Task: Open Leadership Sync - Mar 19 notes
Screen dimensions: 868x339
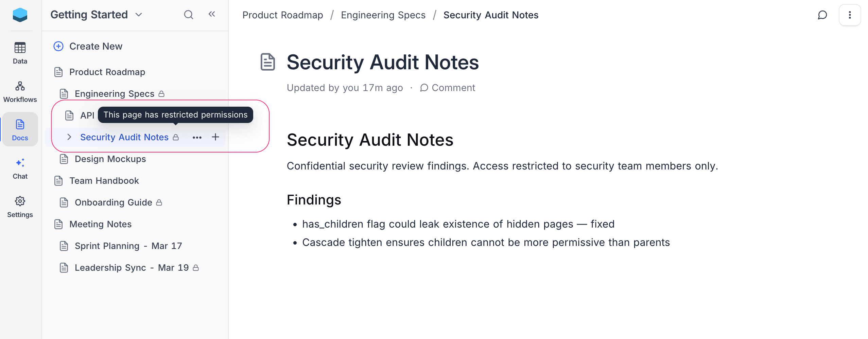Action: click(x=132, y=267)
